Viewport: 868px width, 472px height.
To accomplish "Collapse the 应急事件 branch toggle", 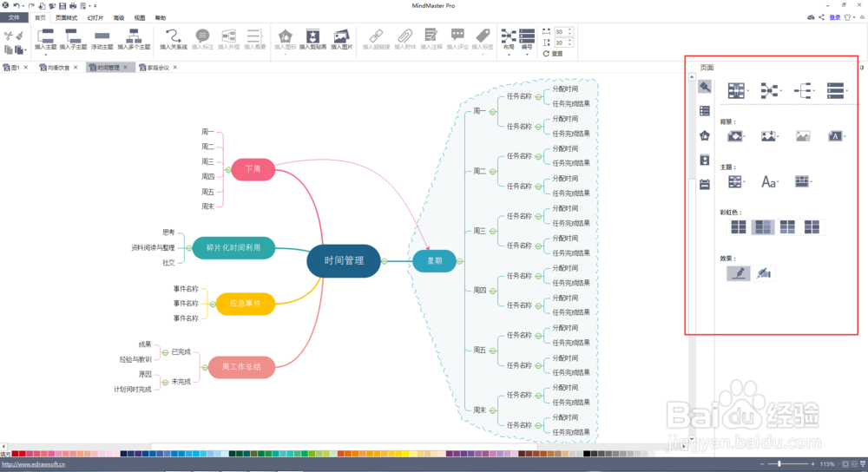I will [213, 304].
